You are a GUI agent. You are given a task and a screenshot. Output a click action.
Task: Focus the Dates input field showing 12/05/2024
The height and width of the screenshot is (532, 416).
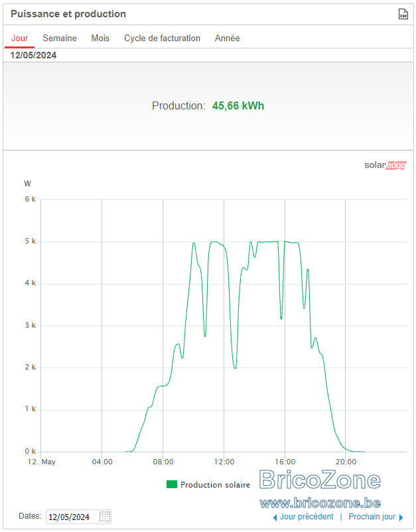point(78,517)
